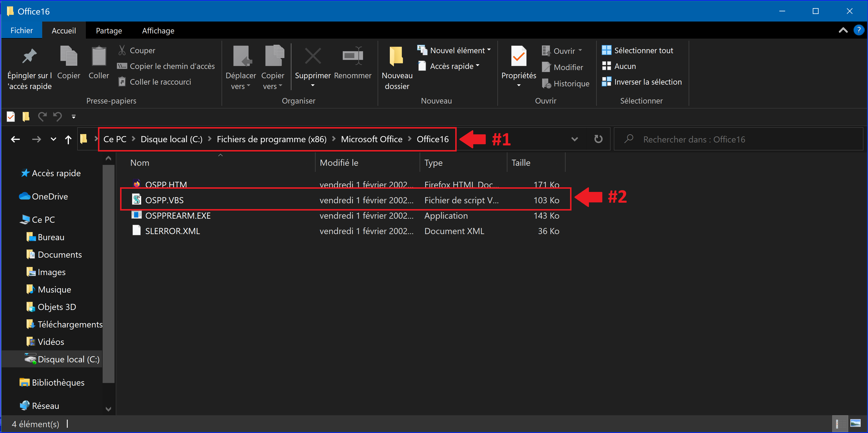This screenshot has height=433, width=868.
Task: Open Bibliothèques in navigation pane
Action: click(x=51, y=382)
